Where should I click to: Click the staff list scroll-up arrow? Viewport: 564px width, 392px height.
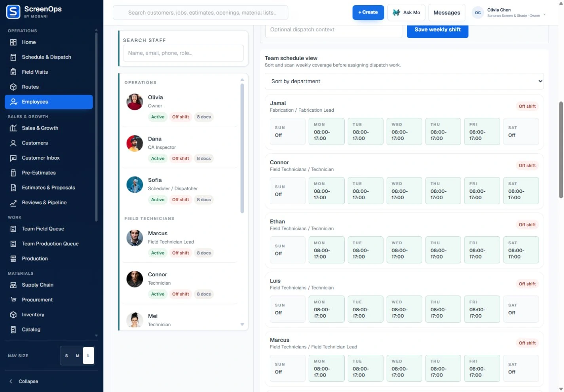[242, 80]
